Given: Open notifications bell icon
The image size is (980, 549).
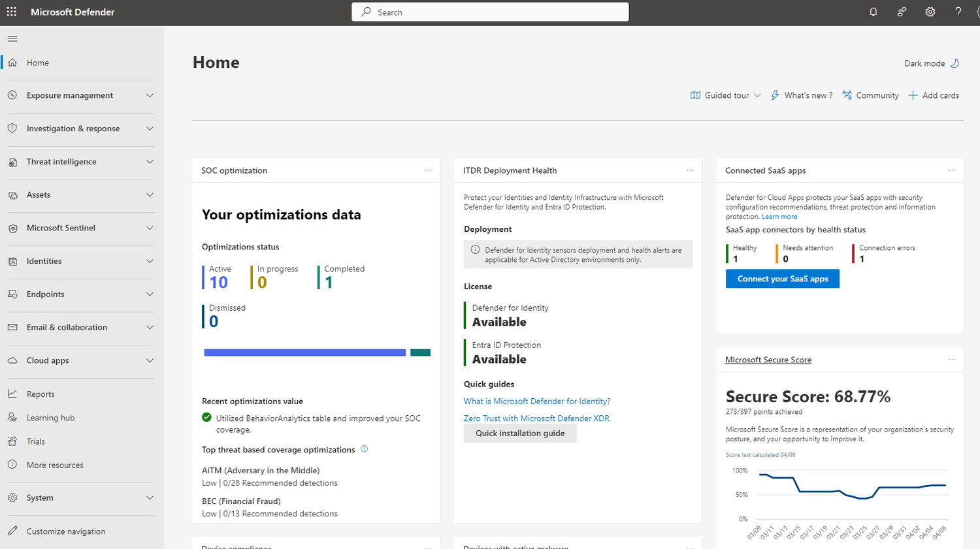Looking at the screenshot, I should [x=873, y=12].
